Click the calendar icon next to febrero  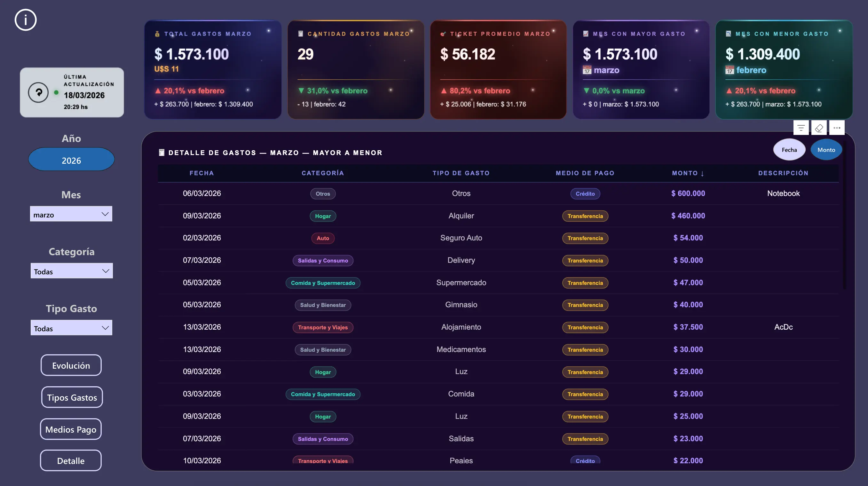tap(730, 70)
